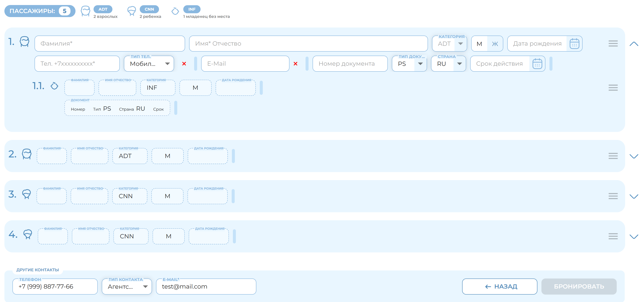Open the Категория dropdown for passenger 1
Screen dimensions: 644x302
460,44
